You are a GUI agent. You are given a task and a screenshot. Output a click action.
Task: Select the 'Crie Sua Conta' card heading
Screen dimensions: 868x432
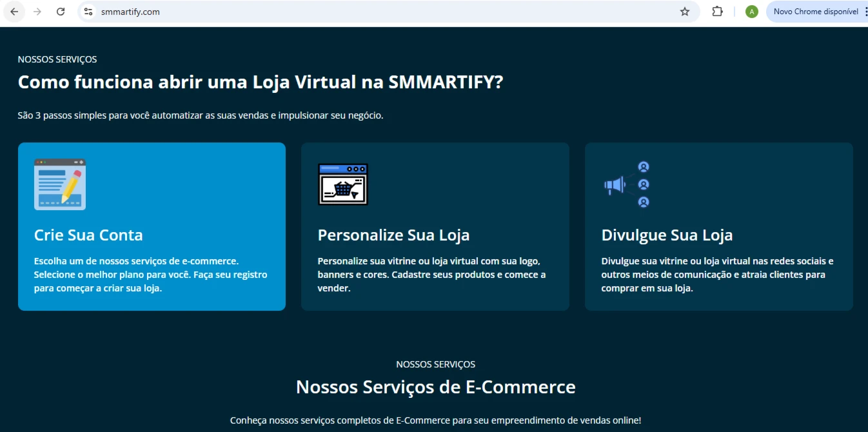pos(88,235)
